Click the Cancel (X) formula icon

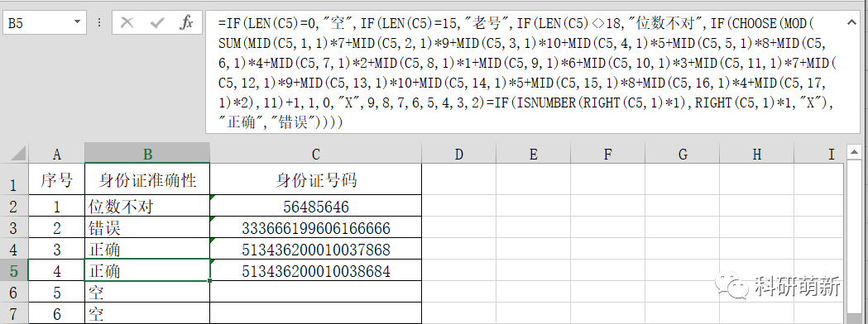tap(127, 22)
